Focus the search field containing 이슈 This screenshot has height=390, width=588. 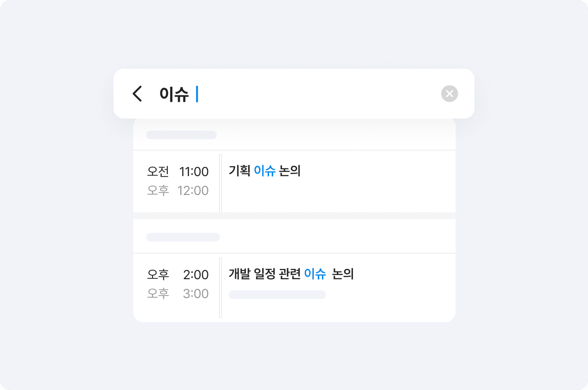tap(301, 94)
